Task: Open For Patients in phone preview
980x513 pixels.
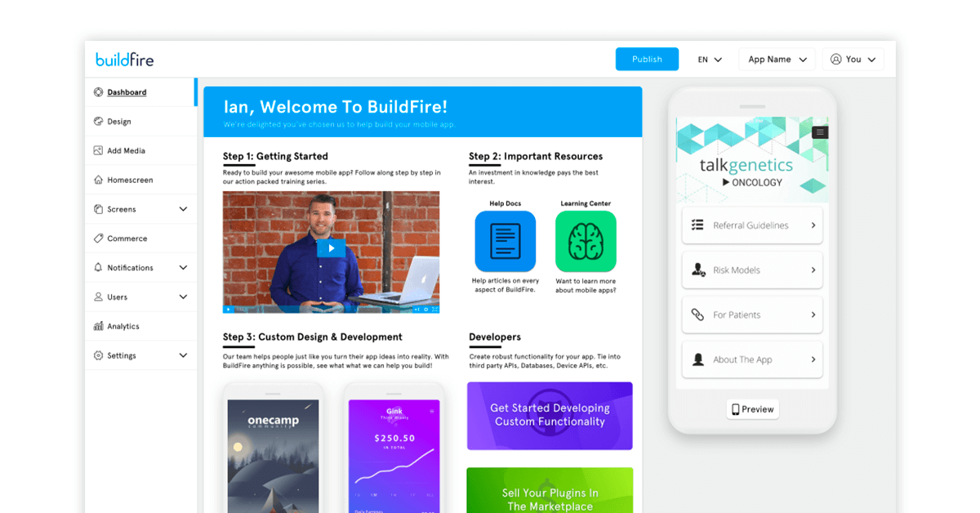Action: pos(752,314)
